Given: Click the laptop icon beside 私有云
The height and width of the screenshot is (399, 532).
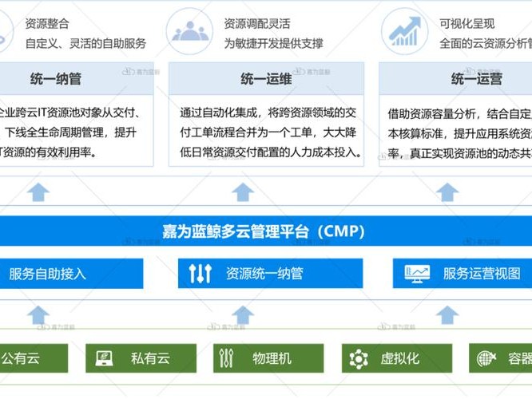Looking at the screenshot, I should (104, 358).
